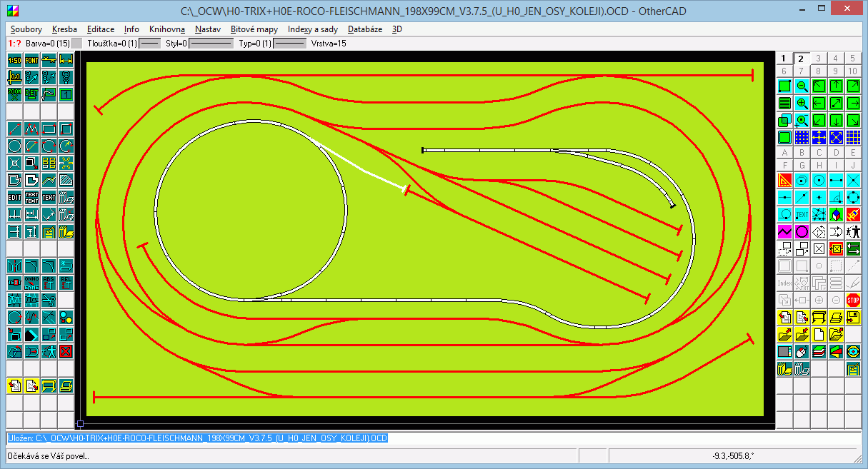Open the Soubory menu
Screen dimensions: 868x469
coord(26,29)
